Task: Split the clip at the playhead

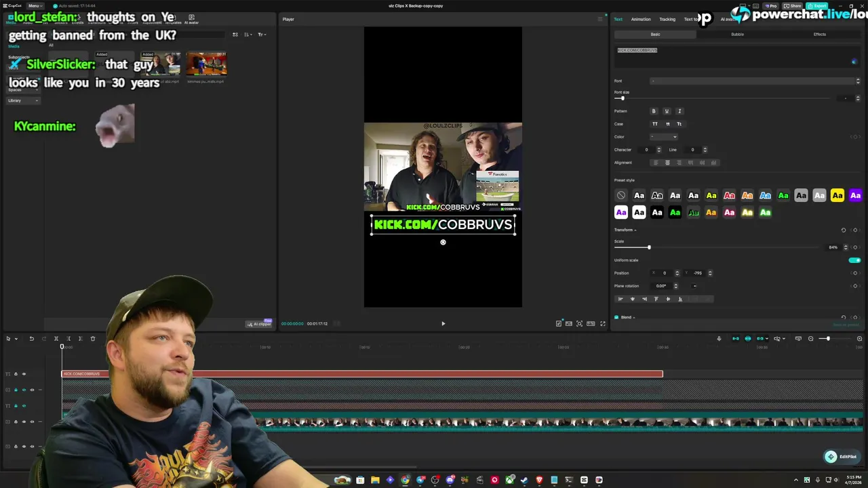Action: 56,338
